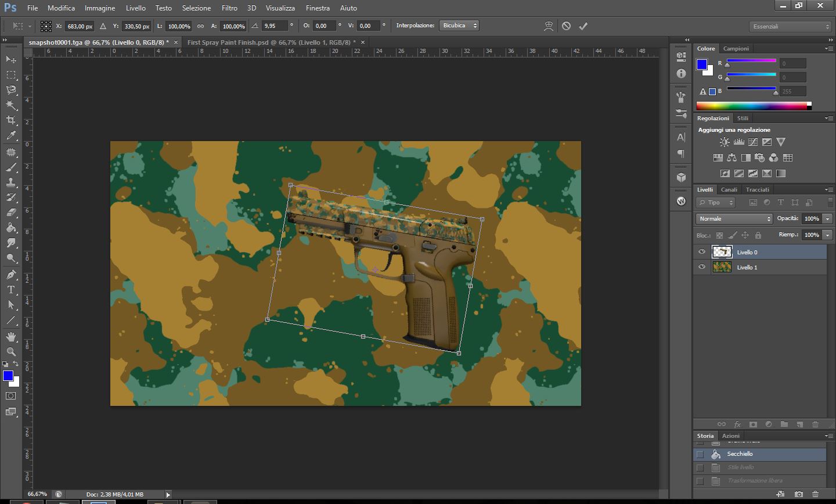Select the Eyedropper tool
Viewport: 836px width, 504px height.
click(x=11, y=136)
